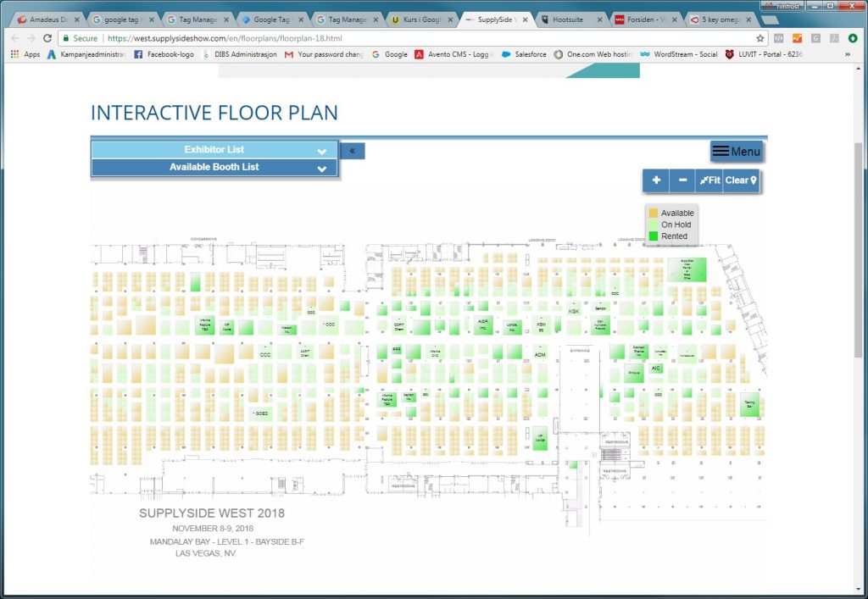View site security info via Secure padlock
The width and height of the screenshot is (868, 599).
[81, 38]
